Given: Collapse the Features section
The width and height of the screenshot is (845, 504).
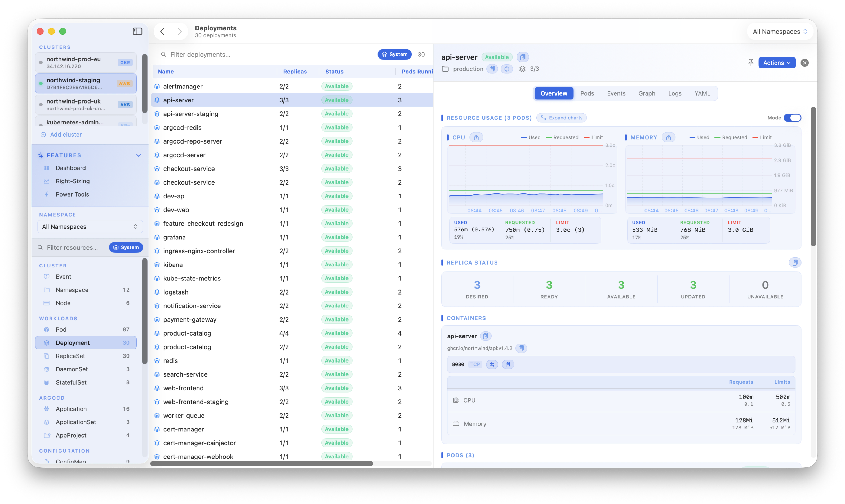Looking at the screenshot, I should pyautogui.click(x=139, y=155).
